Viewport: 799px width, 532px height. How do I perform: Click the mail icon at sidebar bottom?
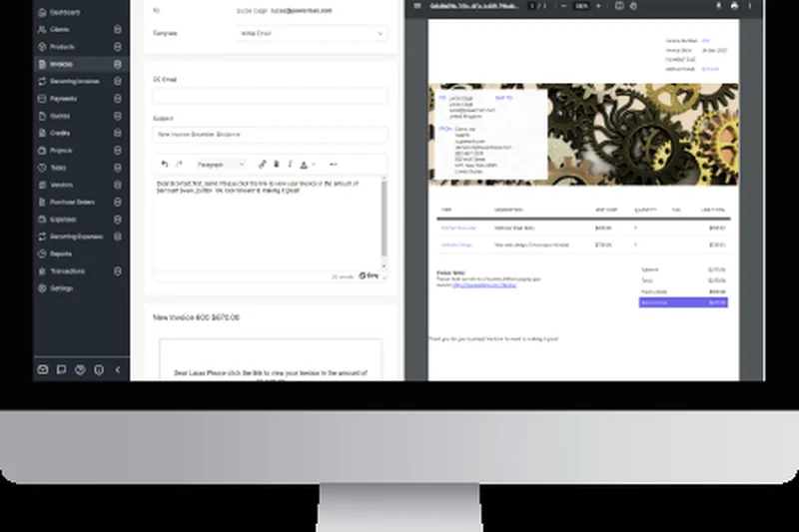43,369
